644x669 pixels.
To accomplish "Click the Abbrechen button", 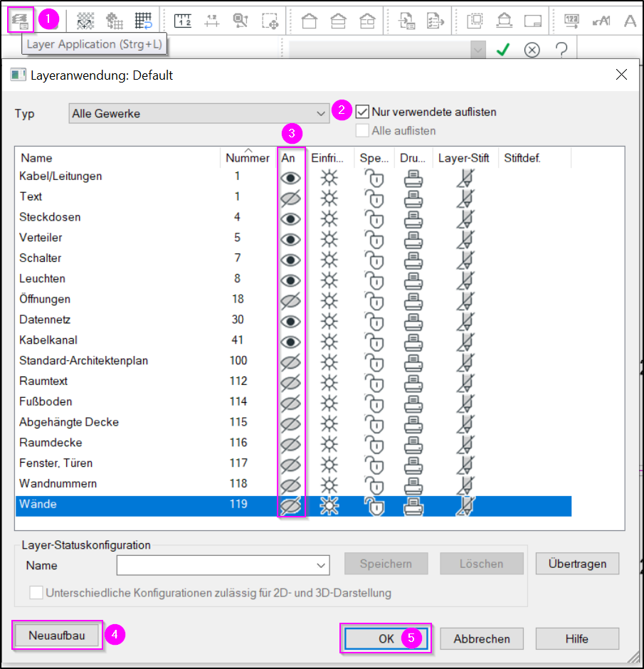I will [482, 638].
